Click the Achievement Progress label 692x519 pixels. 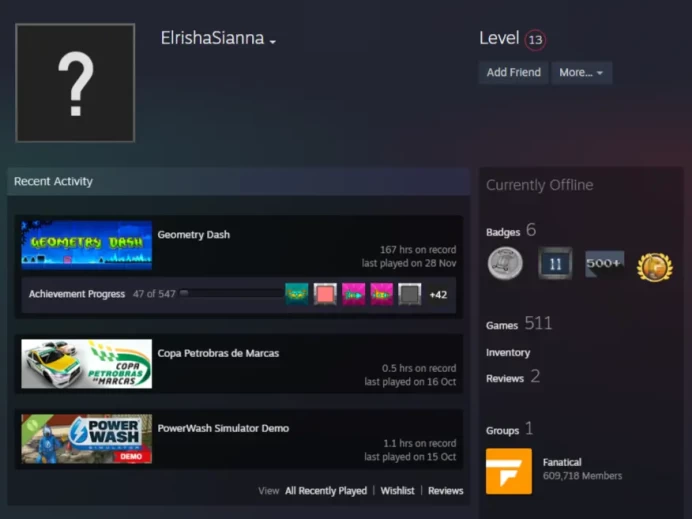click(x=77, y=294)
